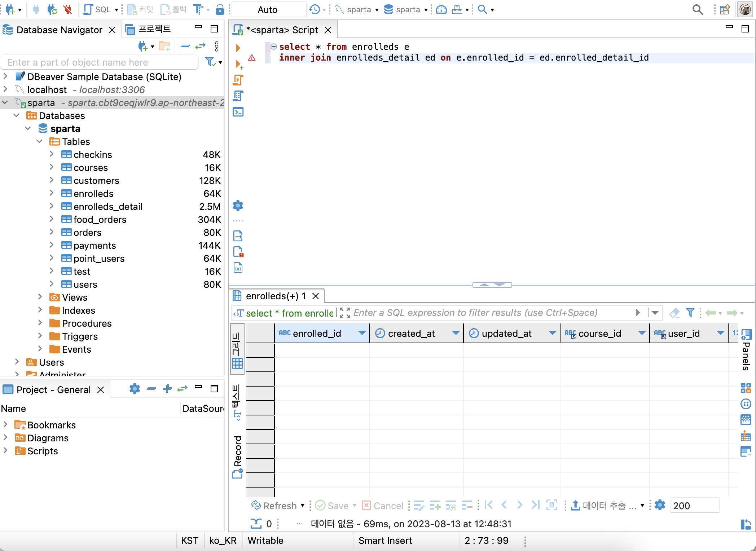The width and height of the screenshot is (756, 551).
Task: Click the Refresh button in results
Action: click(x=274, y=506)
